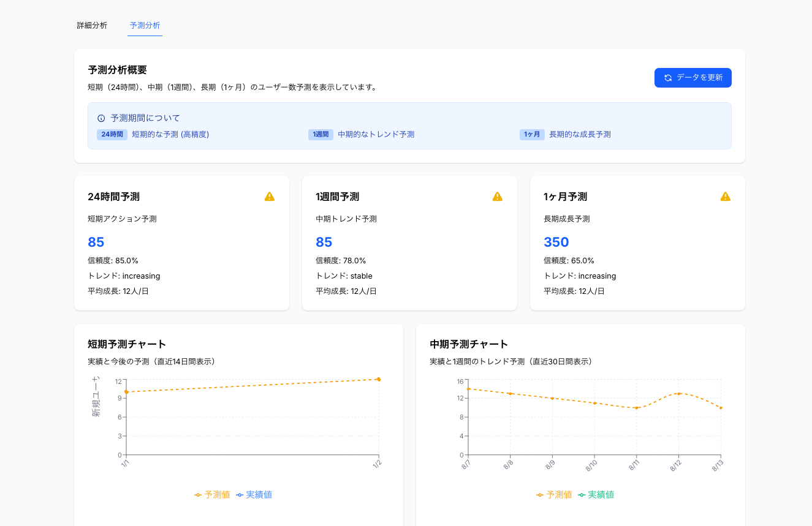Viewport: 812px width, 526px height.
Task: Click the info icon beside 予測期間について
Action: pos(101,118)
